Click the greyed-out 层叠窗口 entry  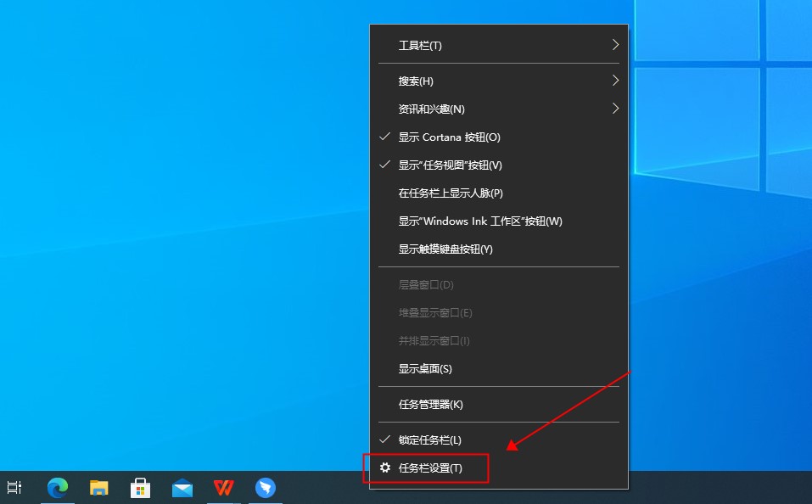(x=426, y=285)
